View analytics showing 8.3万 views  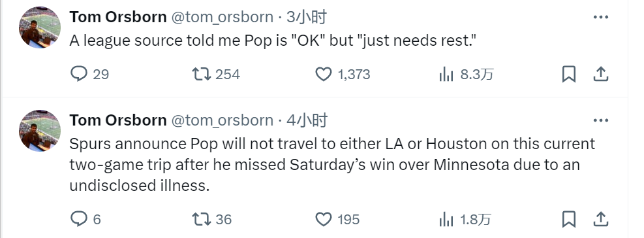pyautogui.click(x=466, y=75)
